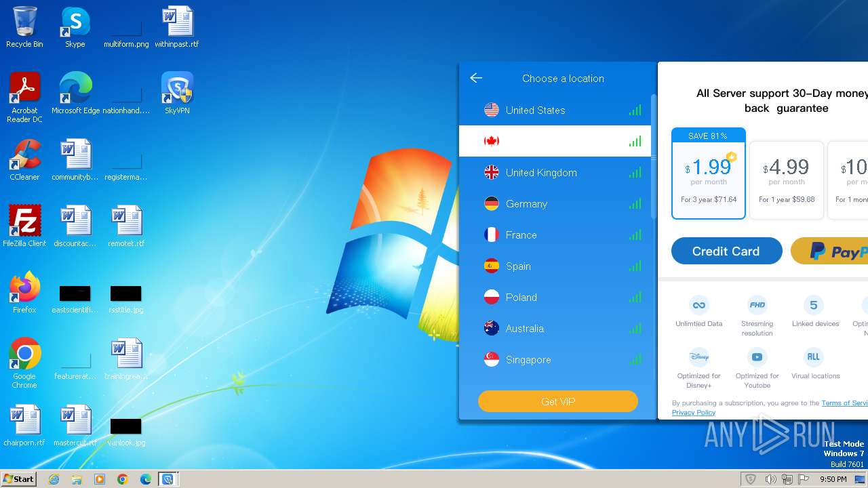Select Poland location
868x488 pixels.
point(555,297)
